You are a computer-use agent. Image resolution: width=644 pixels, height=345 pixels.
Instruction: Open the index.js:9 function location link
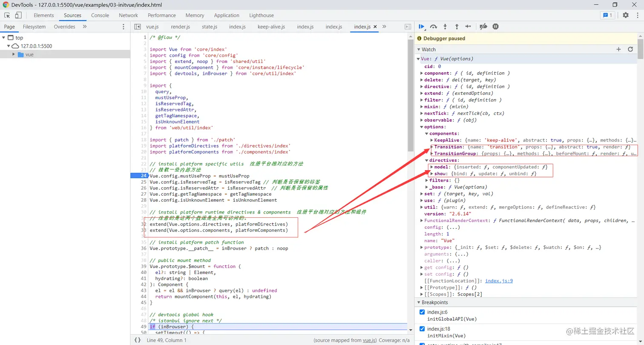[x=499, y=281]
